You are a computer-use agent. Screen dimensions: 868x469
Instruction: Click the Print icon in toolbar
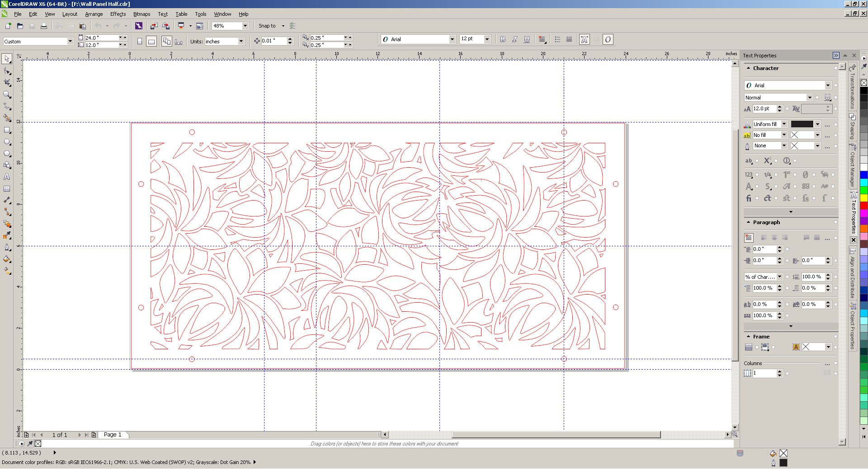point(44,26)
